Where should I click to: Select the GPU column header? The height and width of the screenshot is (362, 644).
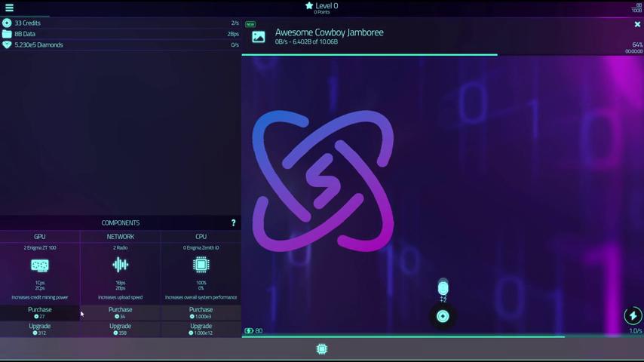pos(40,237)
